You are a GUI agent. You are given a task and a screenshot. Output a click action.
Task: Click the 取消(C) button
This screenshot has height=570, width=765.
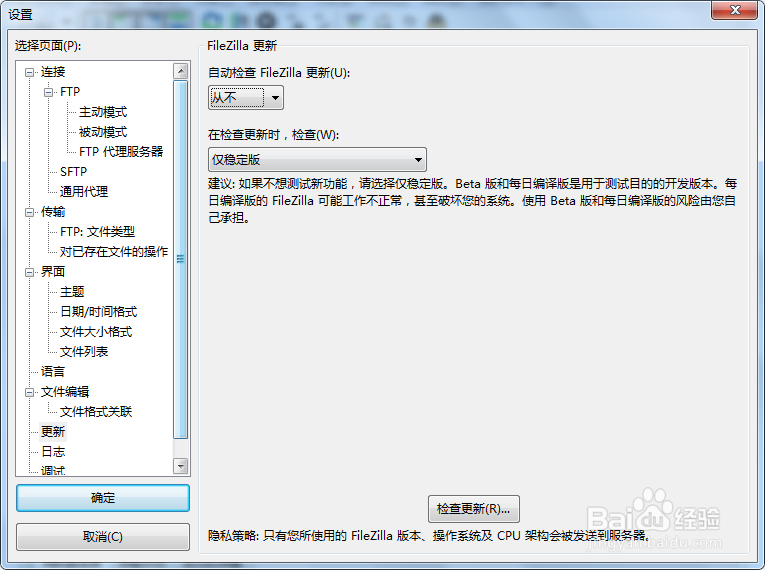pos(103,537)
